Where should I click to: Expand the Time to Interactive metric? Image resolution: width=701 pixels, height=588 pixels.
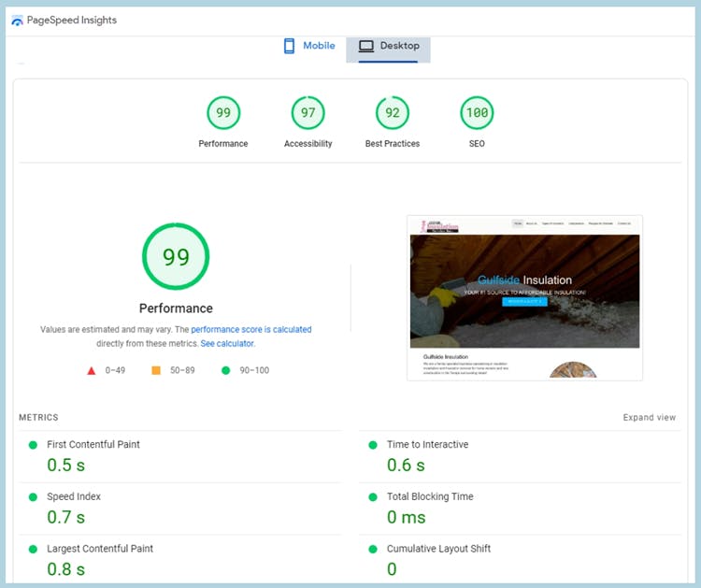(x=427, y=445)
